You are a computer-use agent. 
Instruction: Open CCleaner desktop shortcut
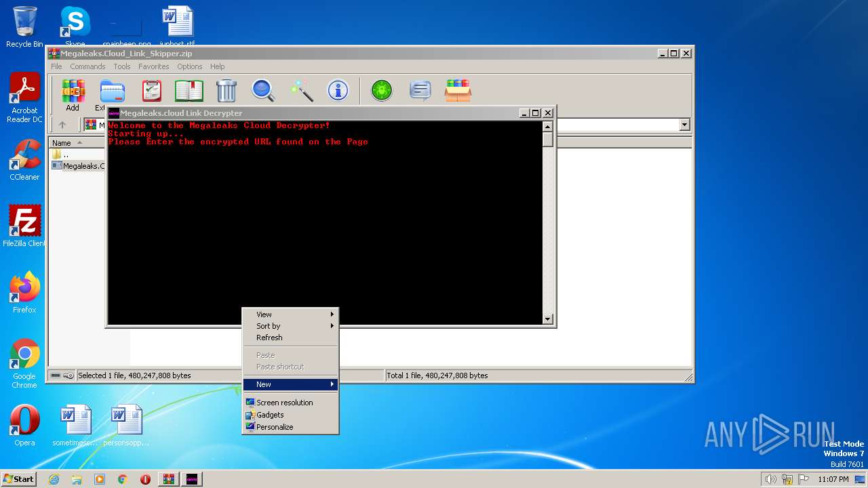click(x=24, y=160)
